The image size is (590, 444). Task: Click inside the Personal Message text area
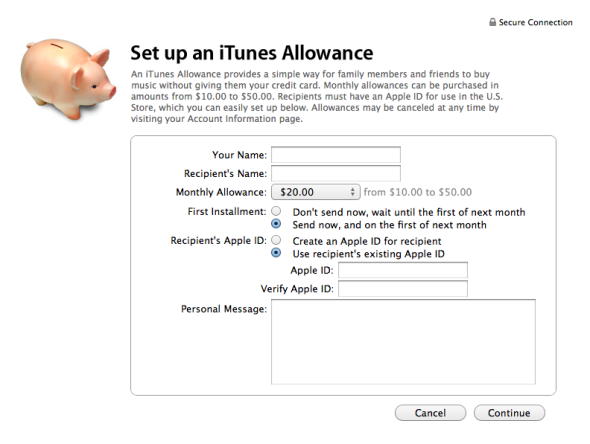(x=403, y=342)
